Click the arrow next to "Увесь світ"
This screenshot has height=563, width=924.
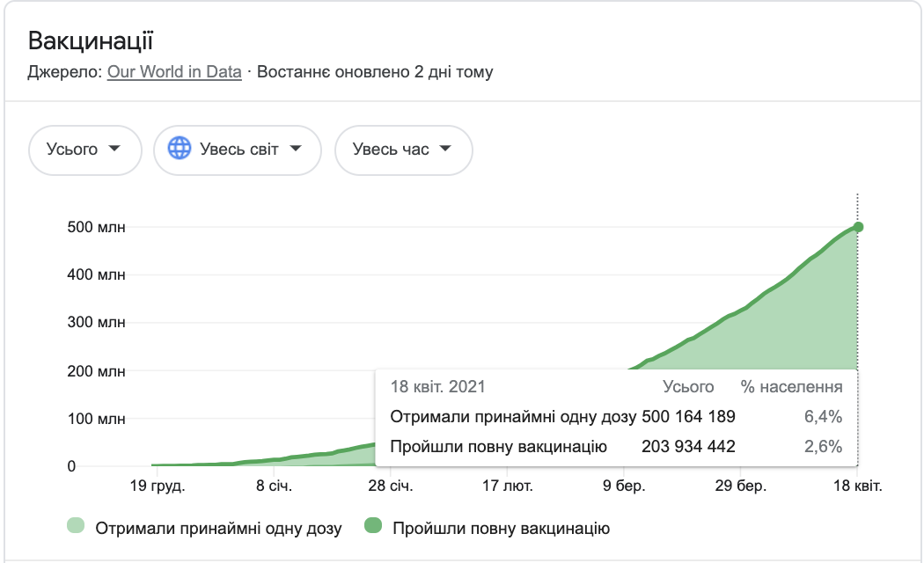pyautogui.click(x=295, y=150)
